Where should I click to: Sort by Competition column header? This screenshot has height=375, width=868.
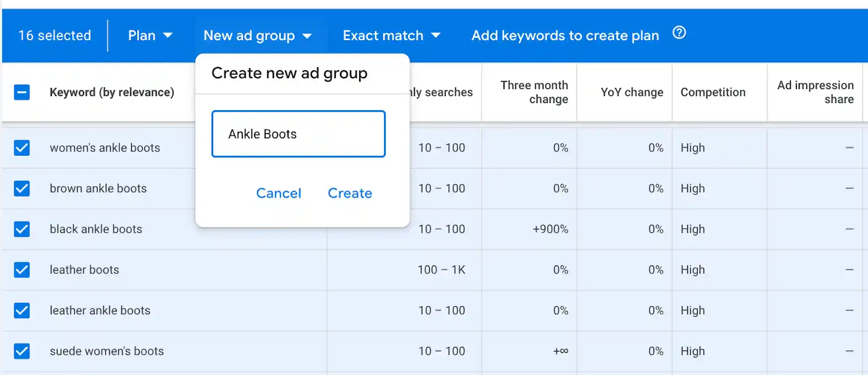pos(713,92)
